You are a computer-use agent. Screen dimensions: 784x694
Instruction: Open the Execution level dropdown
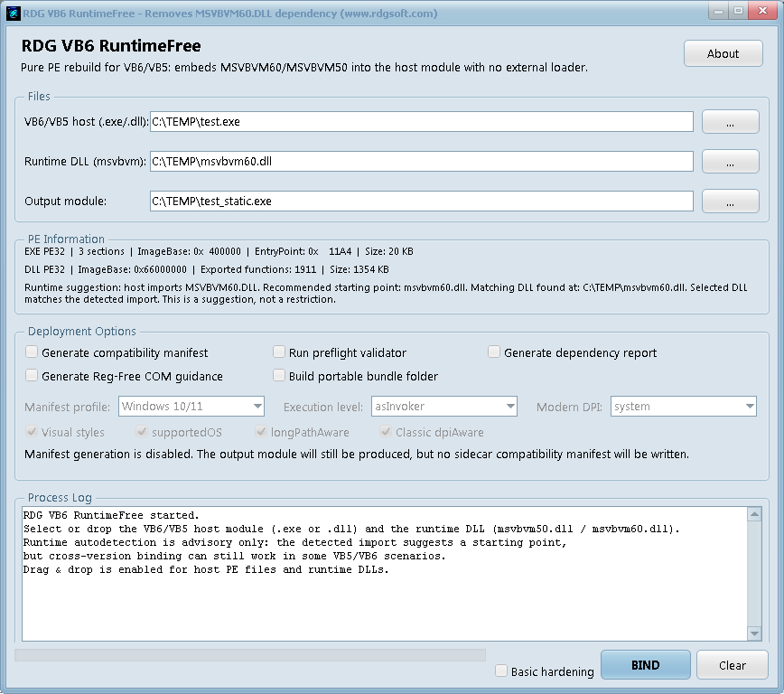pyautogui.click(x=444, y=407)
